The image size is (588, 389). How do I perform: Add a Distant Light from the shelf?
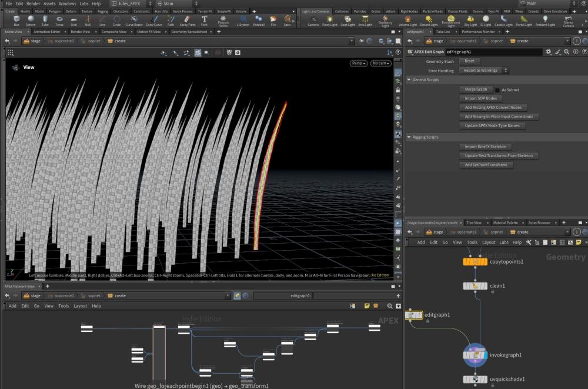[x=429, y=21]
